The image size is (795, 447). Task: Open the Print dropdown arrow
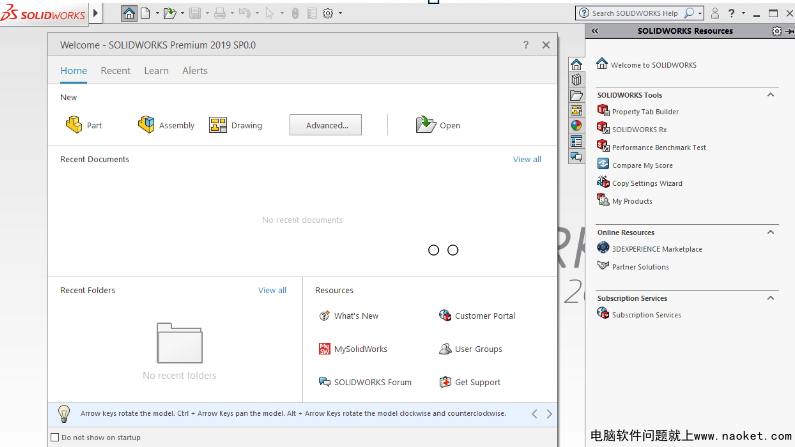(232, 13)
